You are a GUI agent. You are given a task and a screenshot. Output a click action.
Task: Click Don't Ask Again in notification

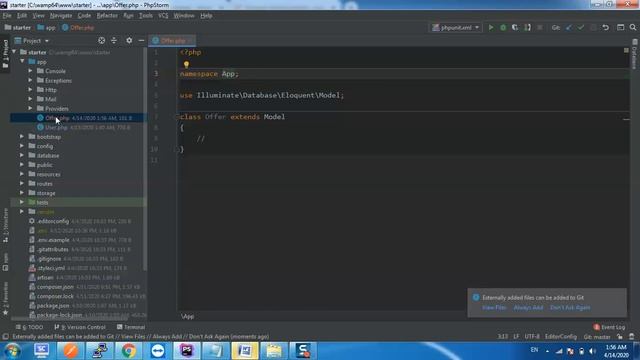click(570, 307)
